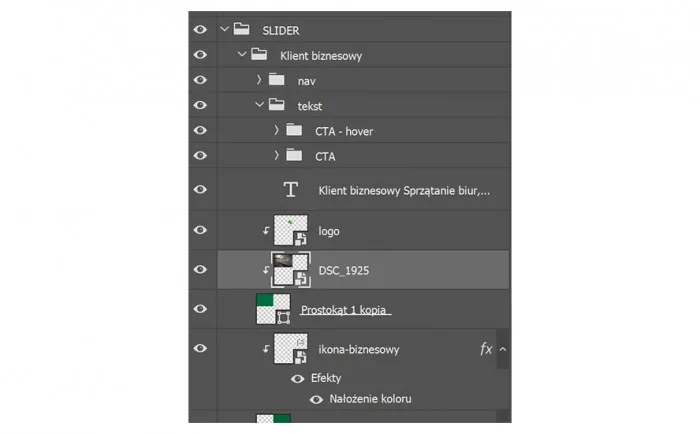The image size is (700, 434).
Task: Hide the Nałożenie koloru effect
Action: 316,399
